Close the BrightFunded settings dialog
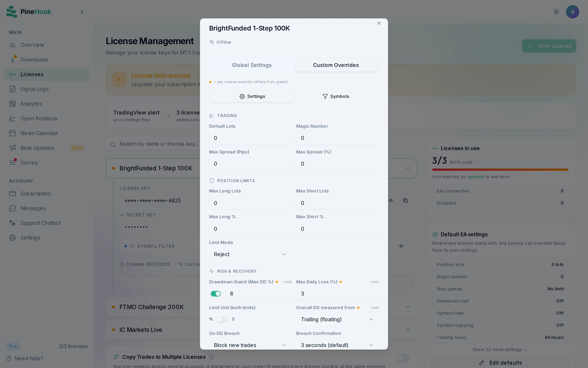This screenshot has height=368, width=588. (x=379, y=23)
